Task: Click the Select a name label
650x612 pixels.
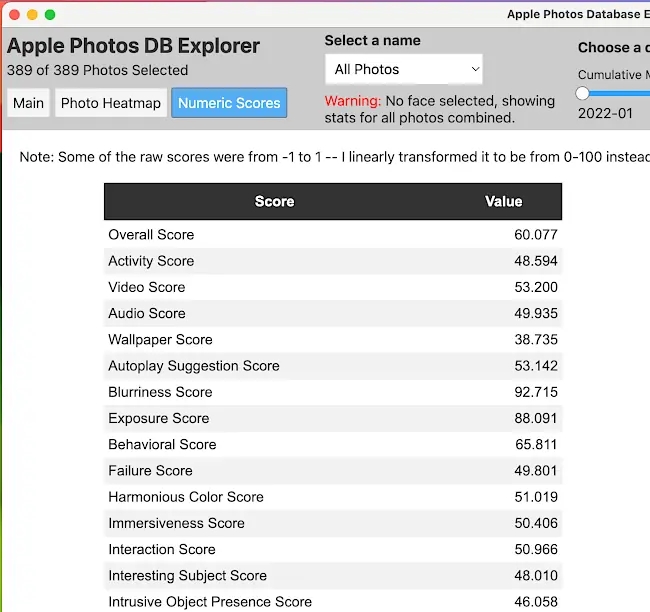Action: pos(372,41)
